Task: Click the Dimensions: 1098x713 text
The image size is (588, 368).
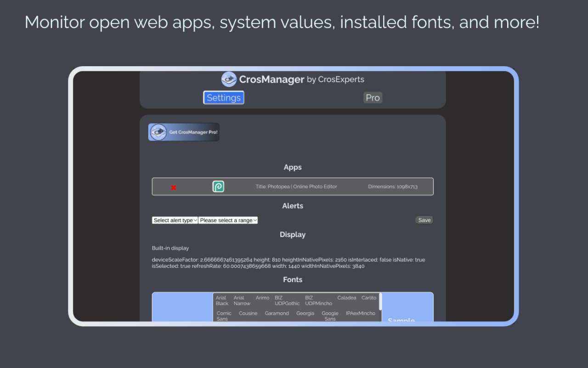Action: (393, 186)
